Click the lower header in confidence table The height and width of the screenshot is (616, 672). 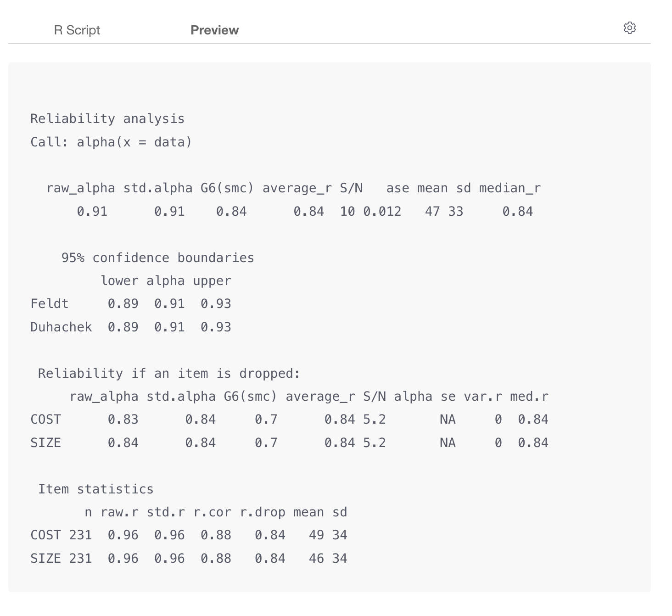click(119, 281)
